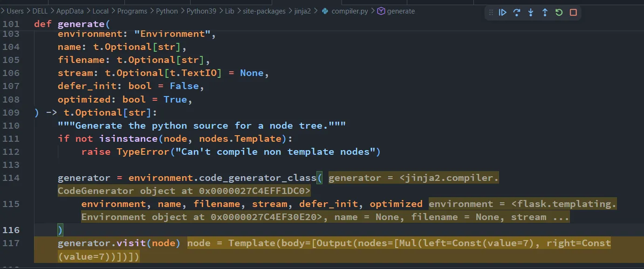Toggle a breakpoint beside line 111

coord(4,138)
